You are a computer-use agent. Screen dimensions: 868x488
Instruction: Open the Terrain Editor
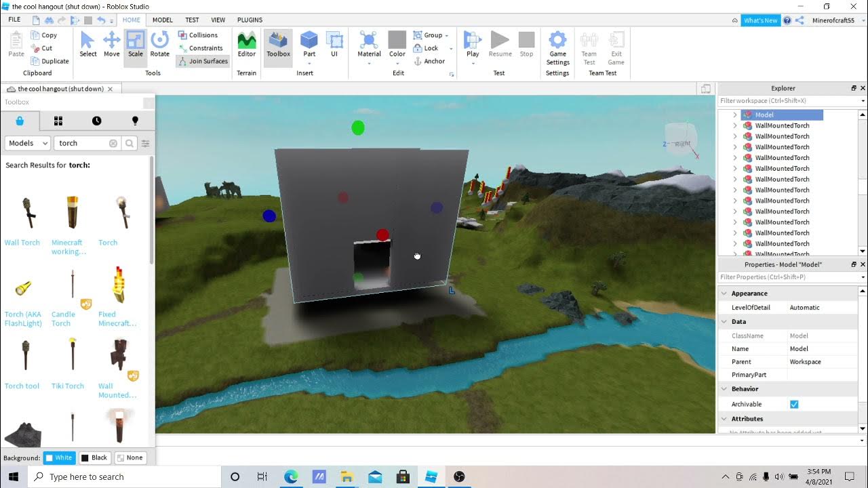(x=247, y=45)
